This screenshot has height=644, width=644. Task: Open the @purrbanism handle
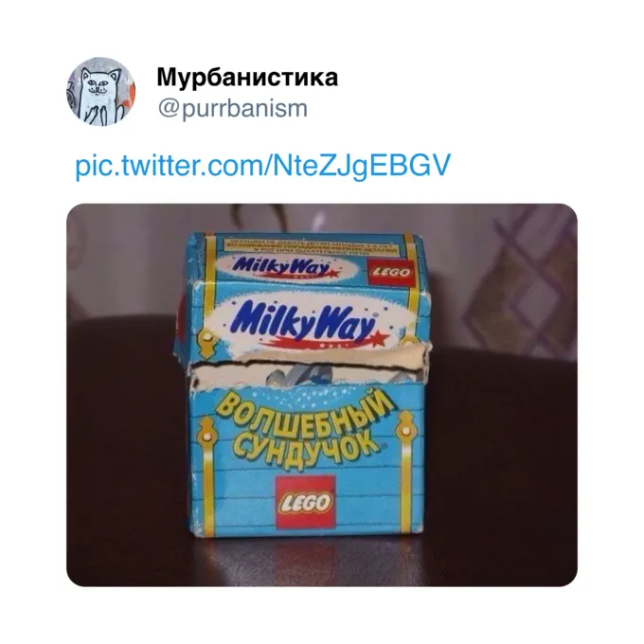pos(232,108)
